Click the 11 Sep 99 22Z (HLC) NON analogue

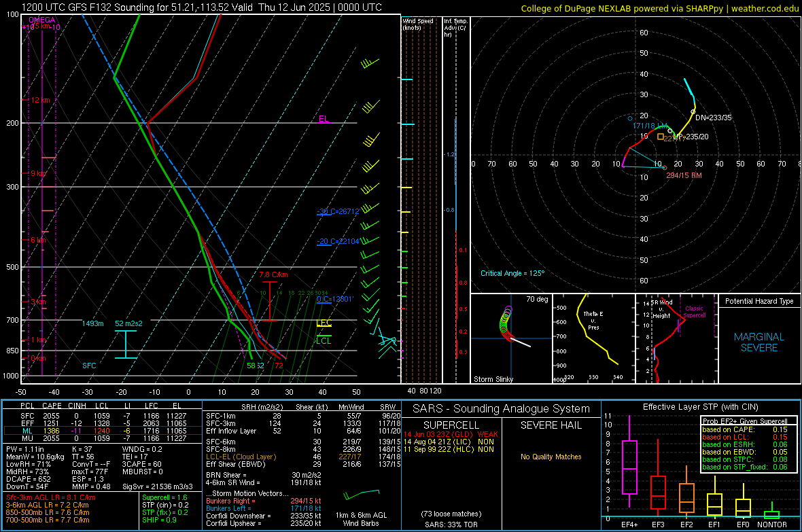[449, 449]
